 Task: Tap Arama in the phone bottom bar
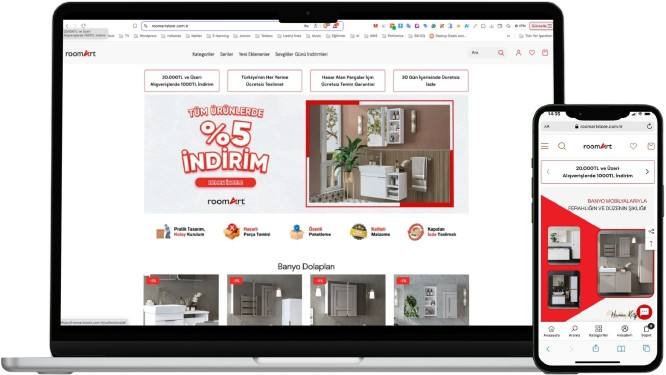pos(574,331)
